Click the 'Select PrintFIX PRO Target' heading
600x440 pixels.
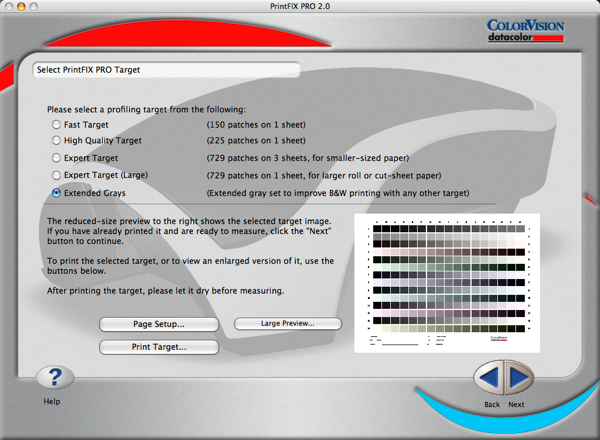pyautogui.click(x=88, y=70)
